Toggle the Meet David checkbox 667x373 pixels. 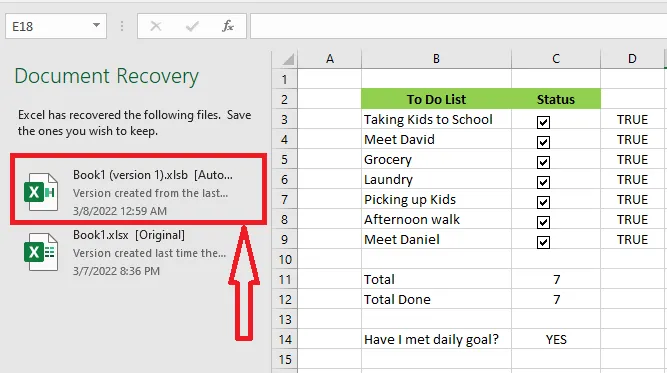coord(543,142)
